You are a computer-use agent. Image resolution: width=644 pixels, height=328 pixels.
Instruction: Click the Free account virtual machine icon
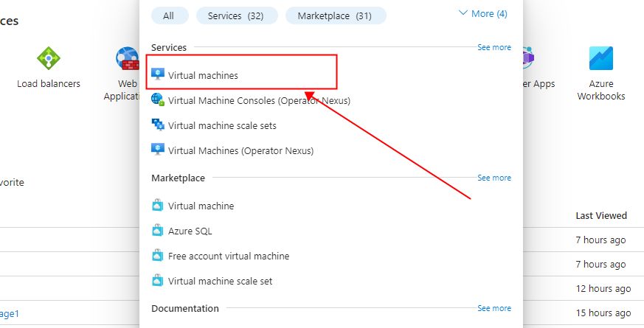point(158,256)
